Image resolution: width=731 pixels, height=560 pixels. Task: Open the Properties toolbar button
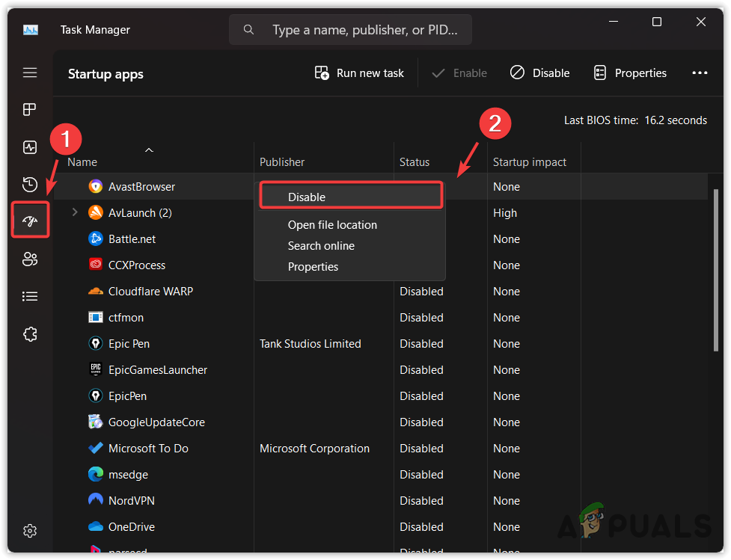(630, 73)
